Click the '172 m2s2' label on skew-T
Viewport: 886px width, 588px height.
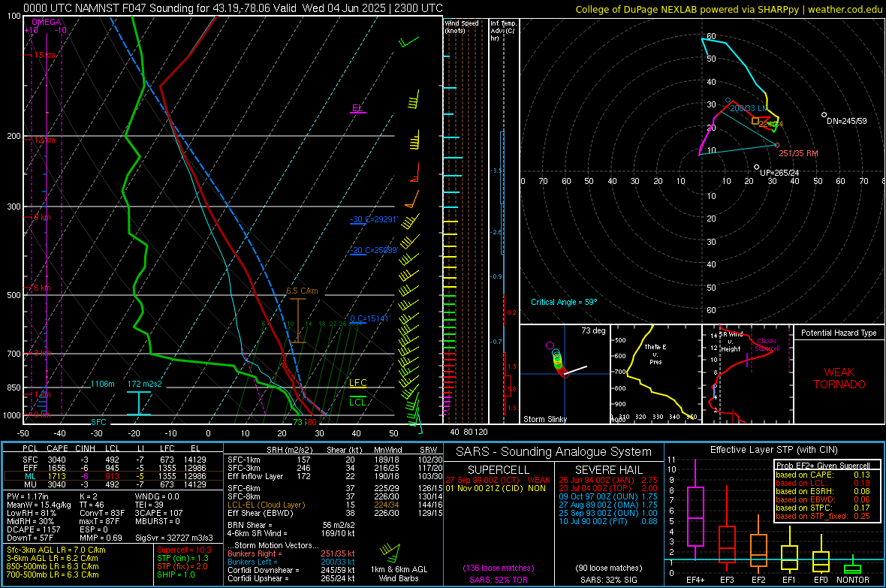tap(145, 384)
